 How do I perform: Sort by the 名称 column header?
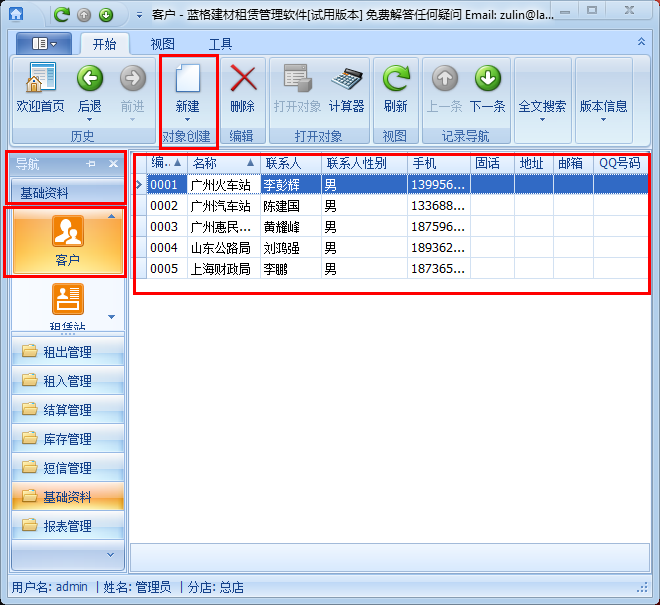point(222,163)
